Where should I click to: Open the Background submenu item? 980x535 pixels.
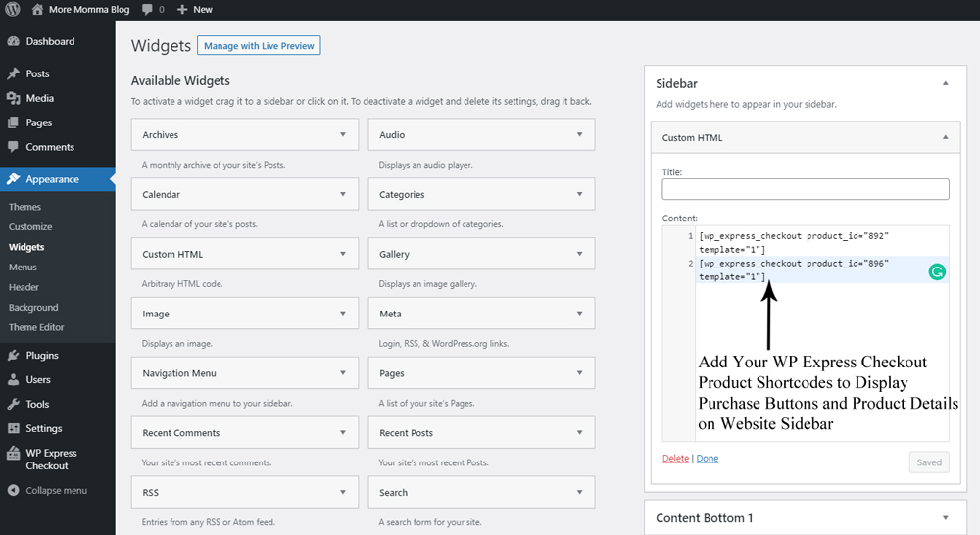(x=33, y=307)
